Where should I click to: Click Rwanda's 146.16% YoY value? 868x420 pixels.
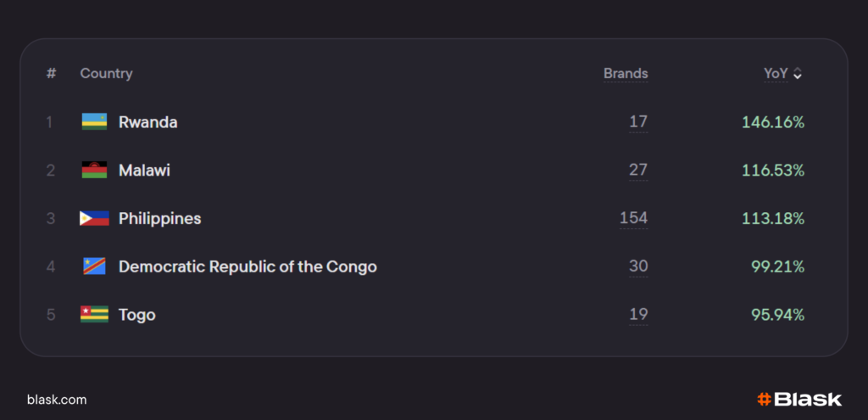pyautogui.click(x=772, y=122)
